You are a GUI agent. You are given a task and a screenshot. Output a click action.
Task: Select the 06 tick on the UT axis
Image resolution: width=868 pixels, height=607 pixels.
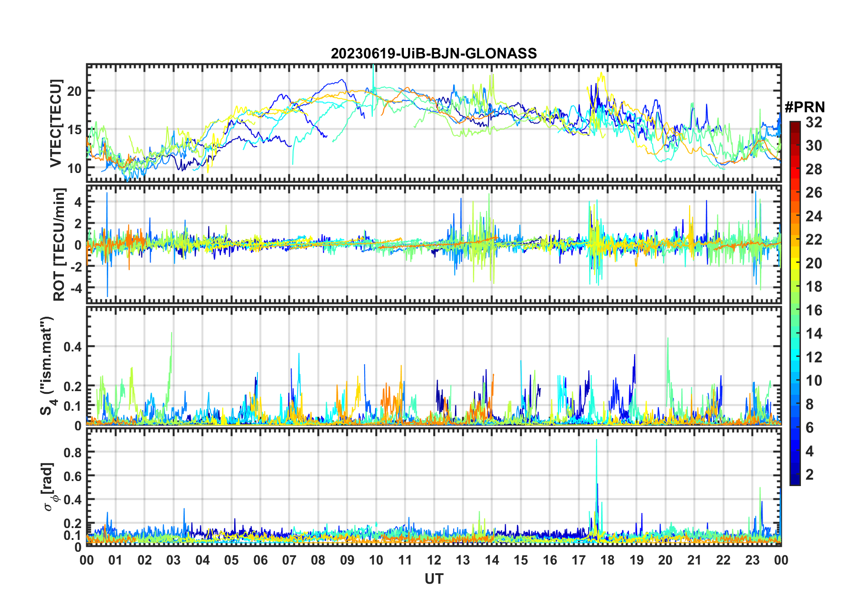pos(260,560)
